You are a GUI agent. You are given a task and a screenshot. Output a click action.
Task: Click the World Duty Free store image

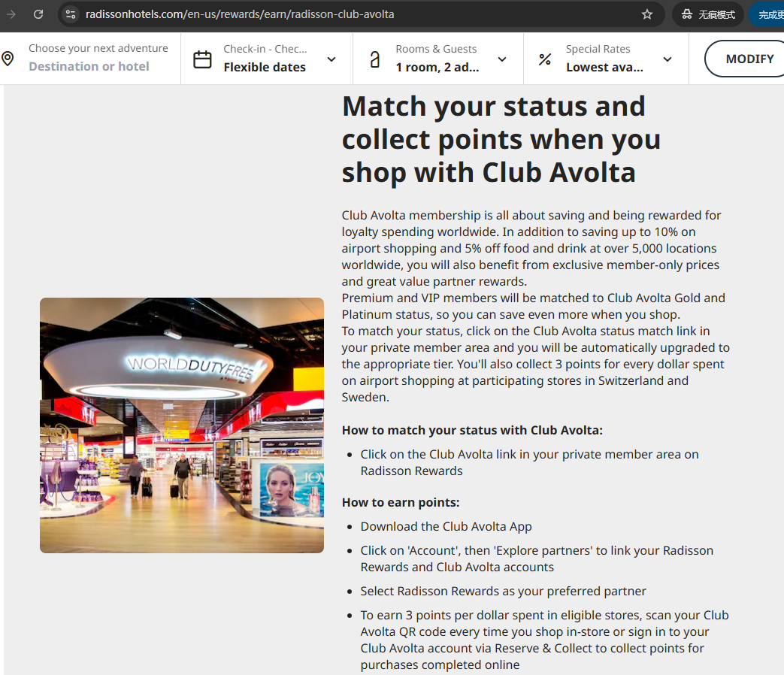click(x=182, y=425)
